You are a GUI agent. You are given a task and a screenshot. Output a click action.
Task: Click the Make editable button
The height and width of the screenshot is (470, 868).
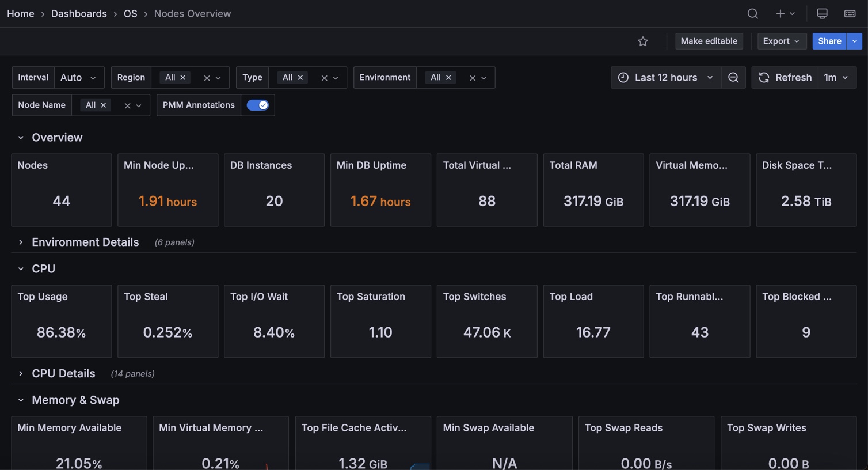tap(709, 41)
